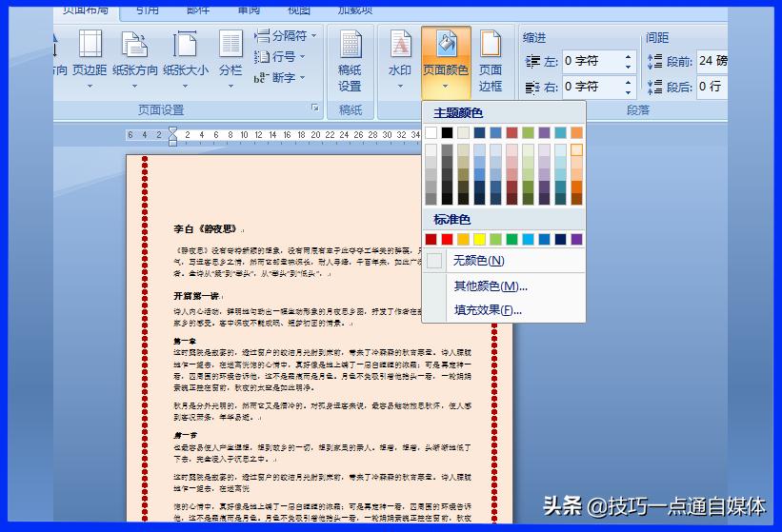This screenshot has width=782, height=532.
Task: Decrease left indent with down arrow
Action: click(x=629, y=67)
